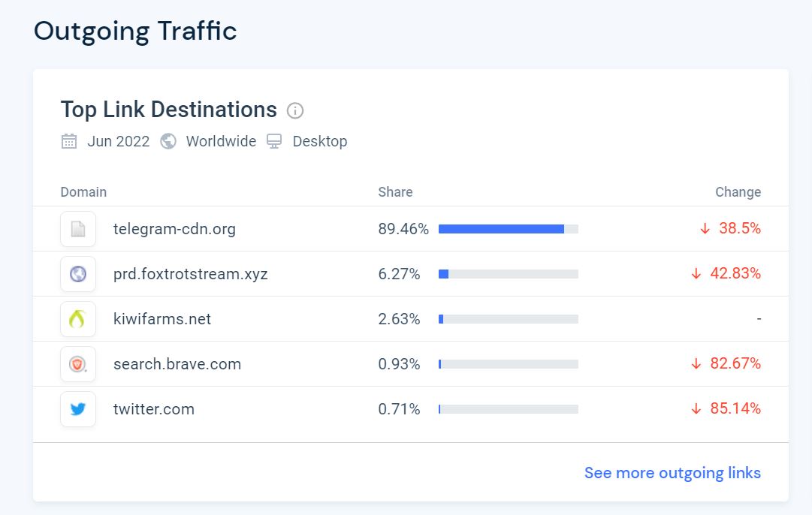The width and height of the screenshot is (812, 515).
Task: Click the prd.foxtrotstream.xyz globe favicon
Action: click(78, 274)
